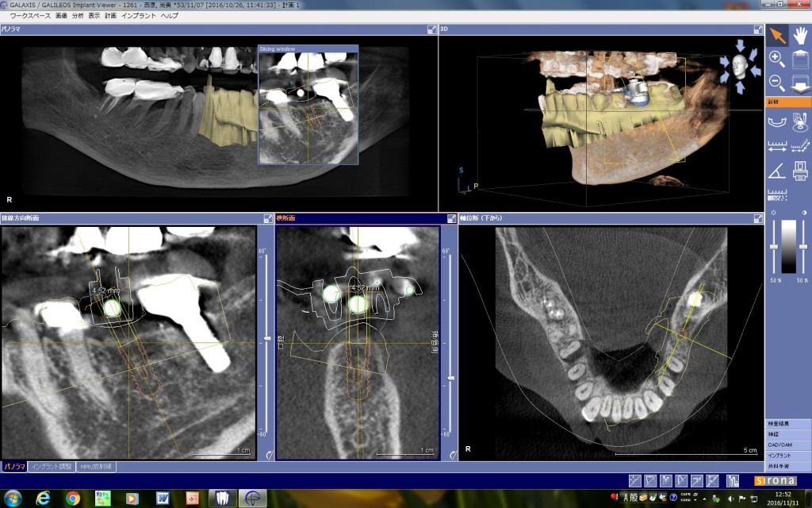Click the curved arrow icon in the cross-section view corner

453,455
